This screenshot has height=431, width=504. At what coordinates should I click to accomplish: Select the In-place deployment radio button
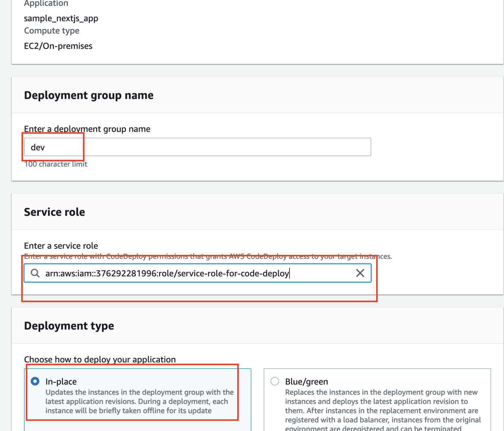click(35, 381)
